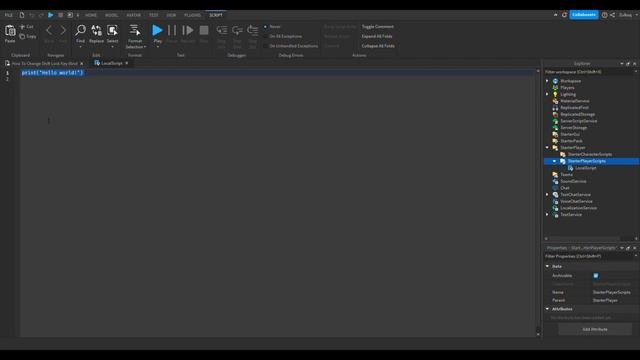Close the LocalScript editor tab
This screenshot has height=360, width=640.
127,63
